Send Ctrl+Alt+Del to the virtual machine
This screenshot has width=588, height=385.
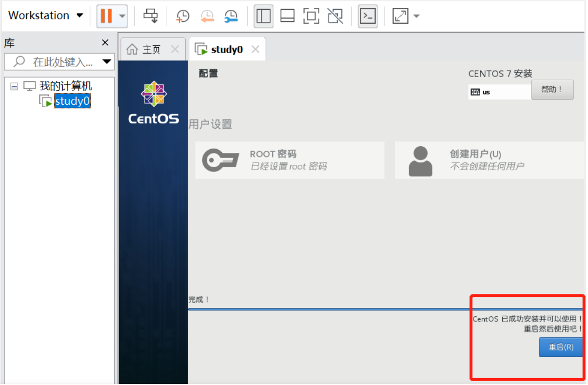click(151, 16)
